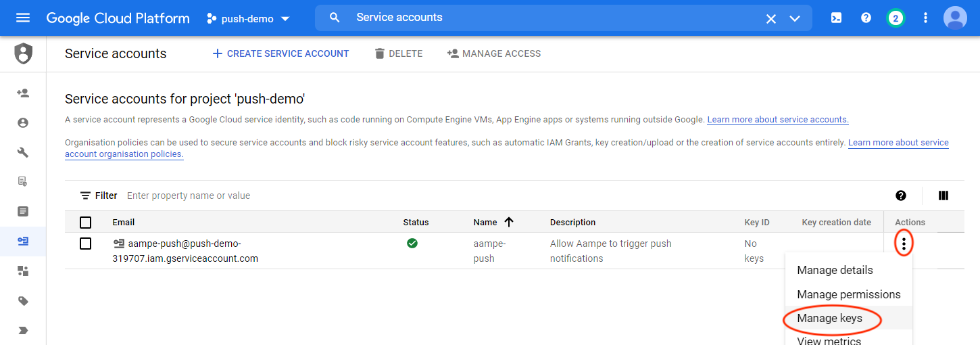The height and width of the screenshot is (345, 980).
Task: Open the column display options icon
Action: pyautogui.click(x=944, y=195)
